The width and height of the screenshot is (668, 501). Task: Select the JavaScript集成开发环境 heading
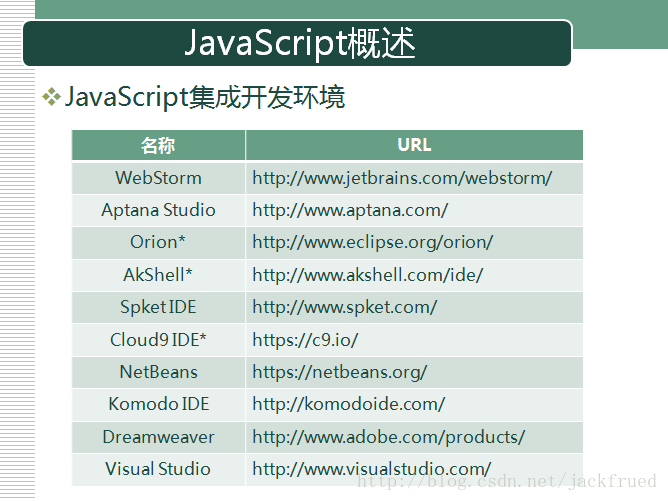[x=204, y=97]
